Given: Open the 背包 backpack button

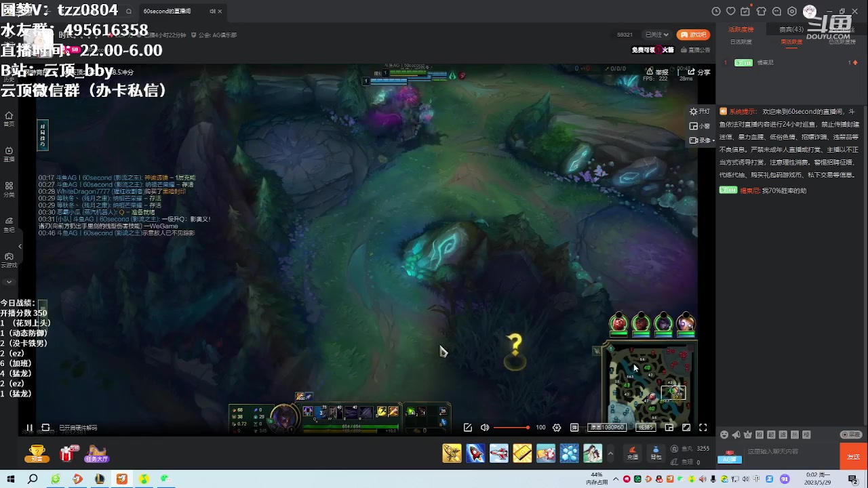Looking at the screenshot, I should click(656, 453).
